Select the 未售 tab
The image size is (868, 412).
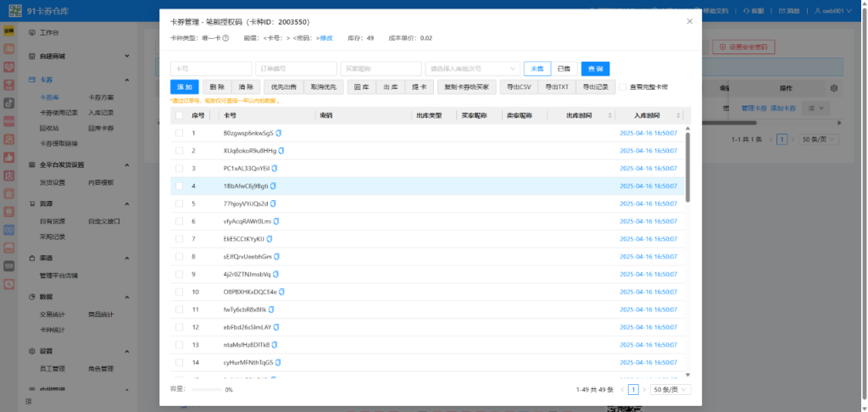pos(537,69)
